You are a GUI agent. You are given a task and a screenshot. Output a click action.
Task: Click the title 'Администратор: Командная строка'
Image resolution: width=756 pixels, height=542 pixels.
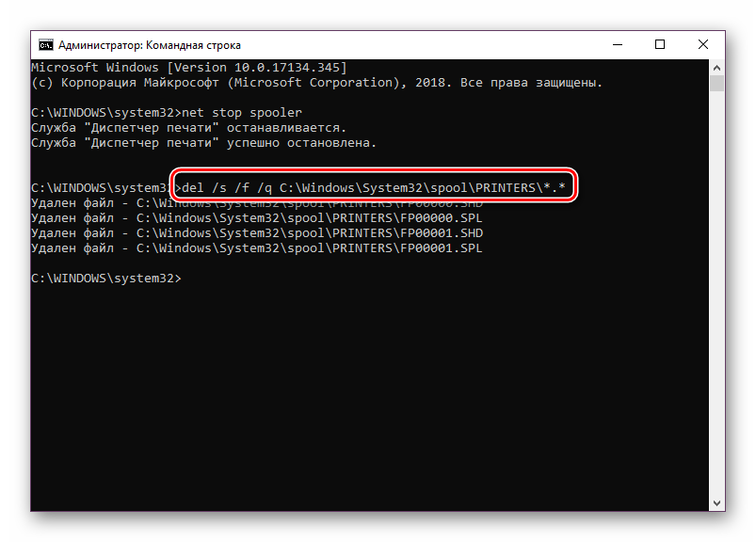click(x=149, y=44)
